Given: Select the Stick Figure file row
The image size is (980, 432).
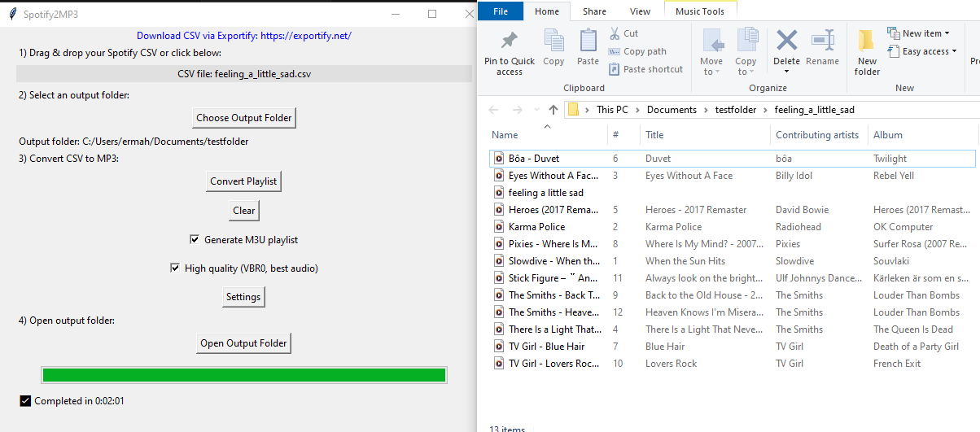Looking at the screenshot, I should 733,278.
